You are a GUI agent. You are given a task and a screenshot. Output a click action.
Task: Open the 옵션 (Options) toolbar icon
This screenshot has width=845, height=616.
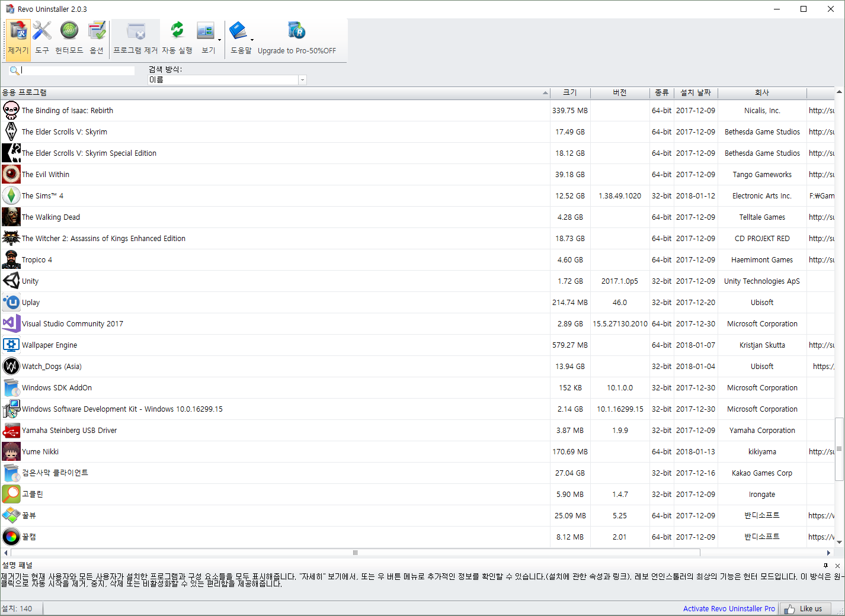point(97,38)
